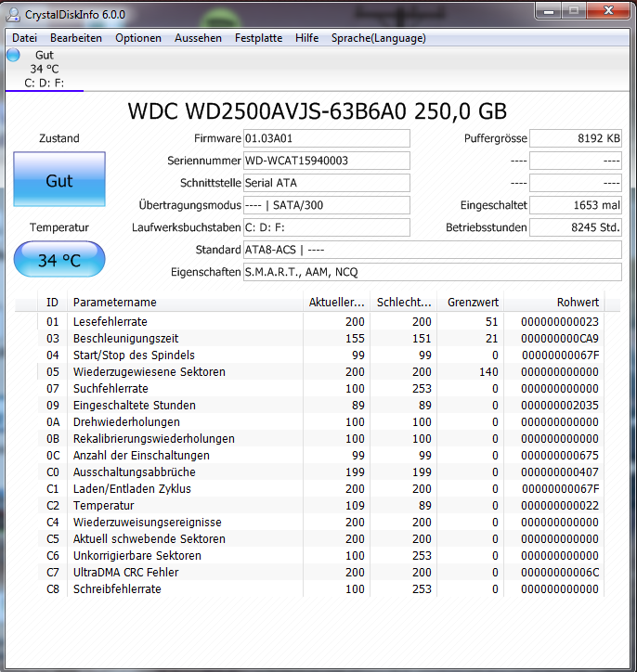Open the Hilfe menu

[x=307, y=38]
